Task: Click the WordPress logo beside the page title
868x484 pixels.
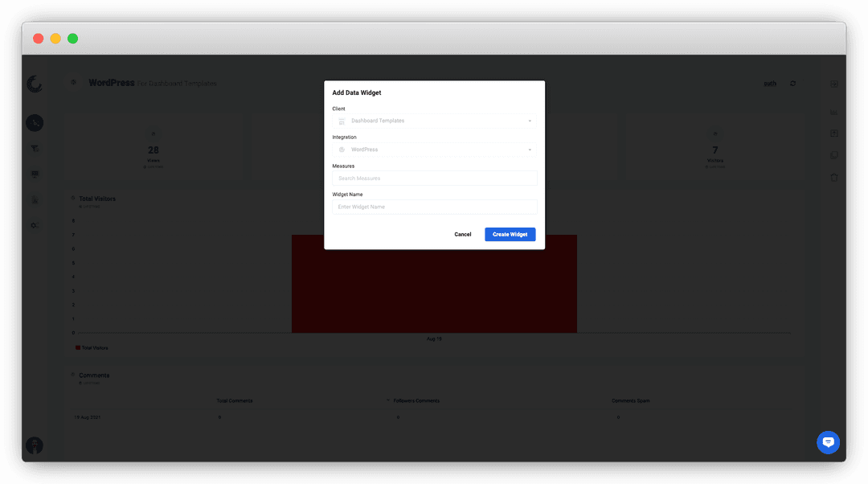Action: [73, 83]
